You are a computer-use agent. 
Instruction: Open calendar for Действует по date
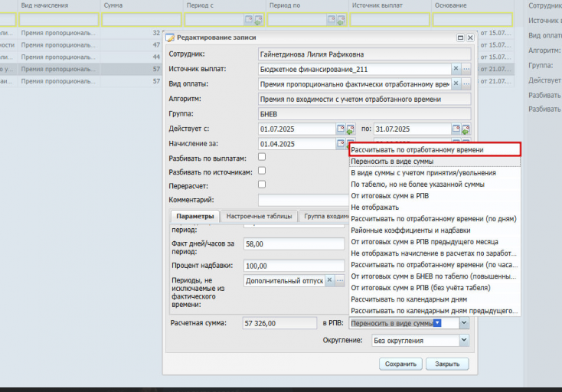(x=456, y=129)
